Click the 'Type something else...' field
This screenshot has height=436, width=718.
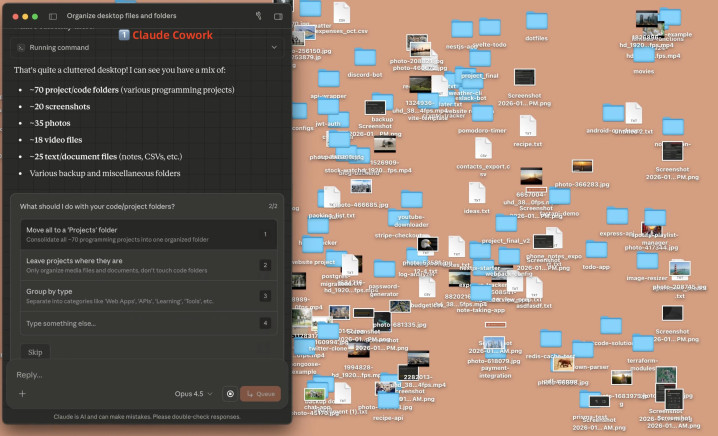tap(149, 323)
